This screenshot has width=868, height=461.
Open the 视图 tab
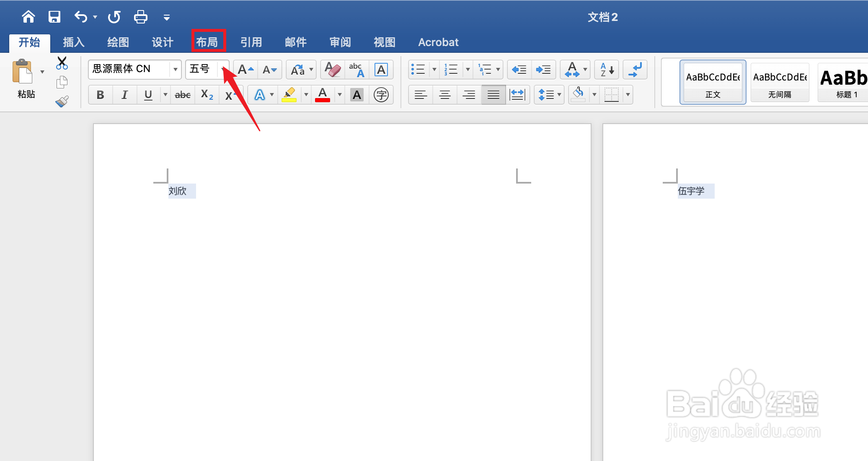385,42
